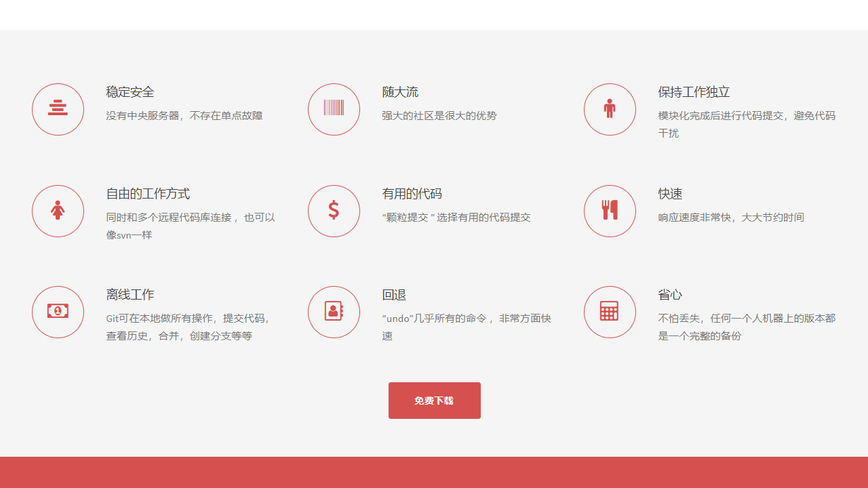Click the 有用的代码 heading

(x=412, y=194)
